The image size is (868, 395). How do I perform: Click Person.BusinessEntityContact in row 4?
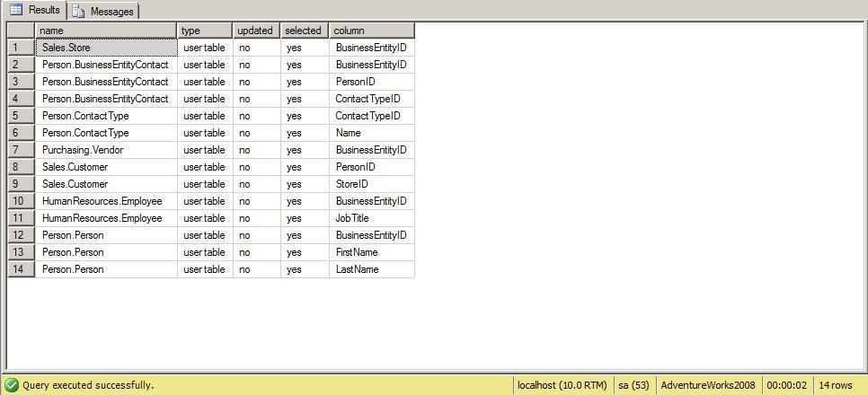106,99
